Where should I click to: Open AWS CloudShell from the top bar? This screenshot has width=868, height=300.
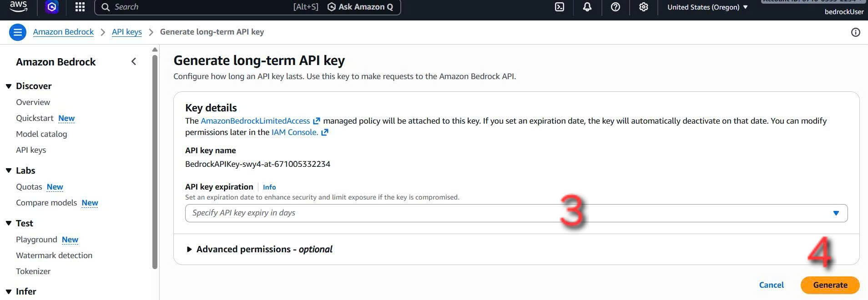click(x=559, y=7)
